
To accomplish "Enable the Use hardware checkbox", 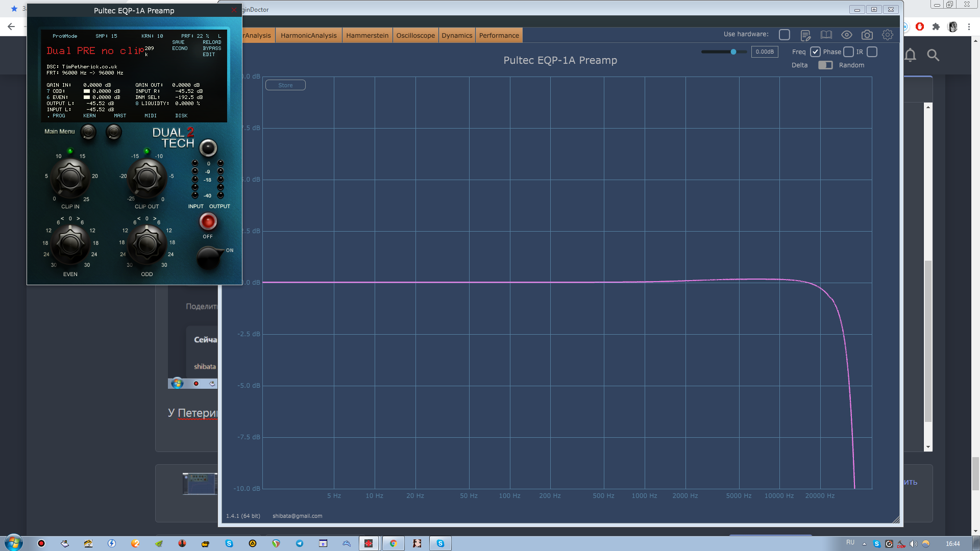I will [785, 35].
